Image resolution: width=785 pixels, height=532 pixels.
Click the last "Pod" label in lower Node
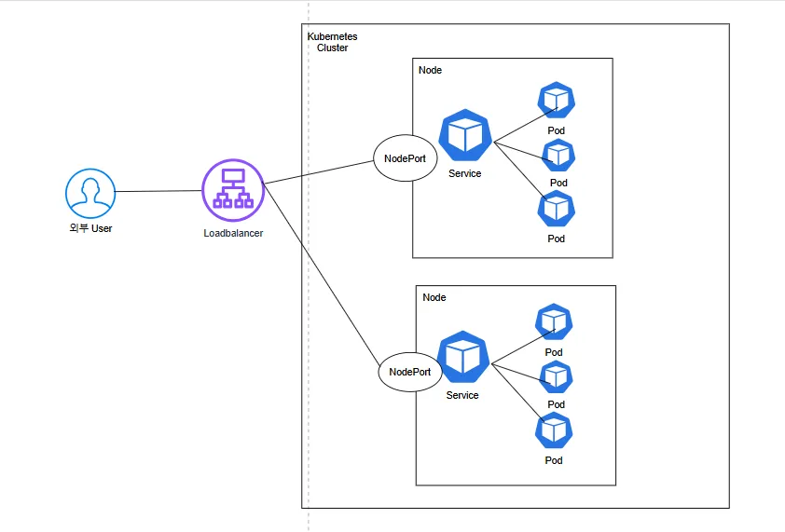tap(554, 460)
